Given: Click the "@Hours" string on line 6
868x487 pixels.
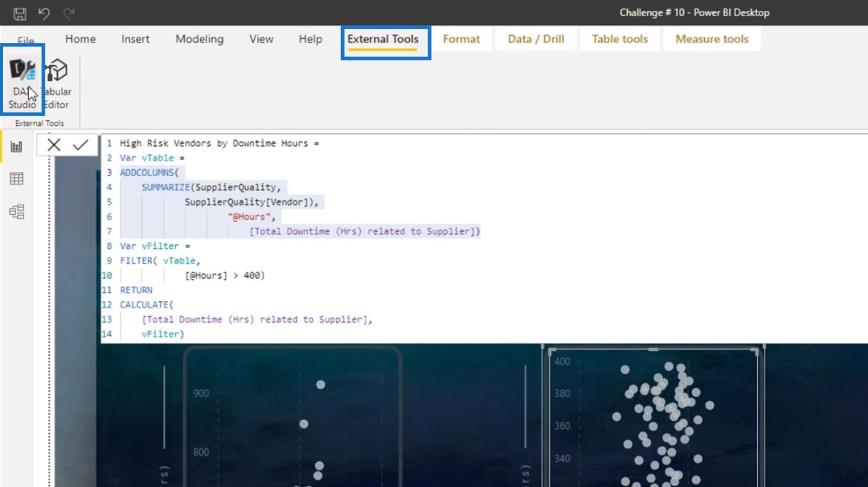Looking at the screenshot, I should pyautogui.click(x=249, y=216).
